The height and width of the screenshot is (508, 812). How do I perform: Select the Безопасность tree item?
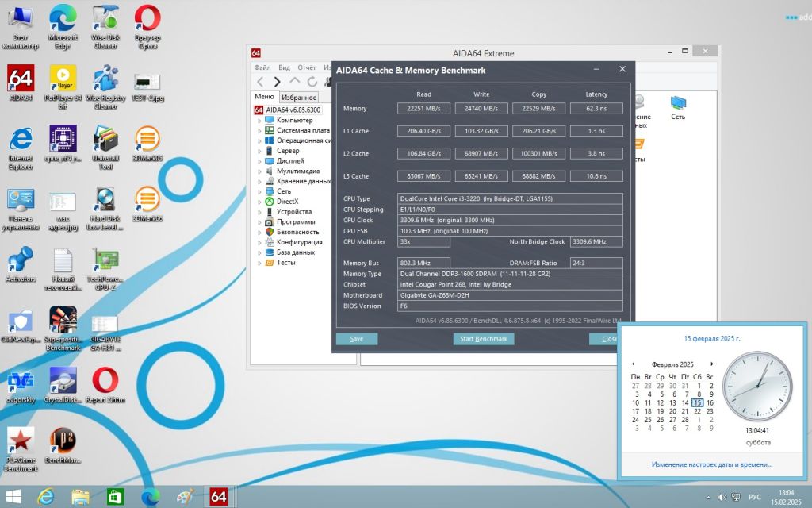coord(298,233)
